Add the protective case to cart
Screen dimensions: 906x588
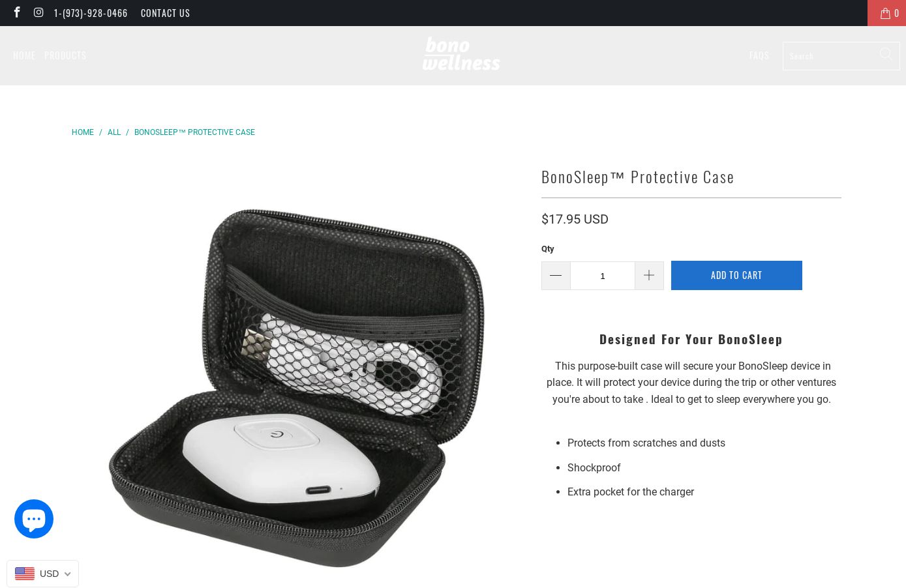click(736, 275)
